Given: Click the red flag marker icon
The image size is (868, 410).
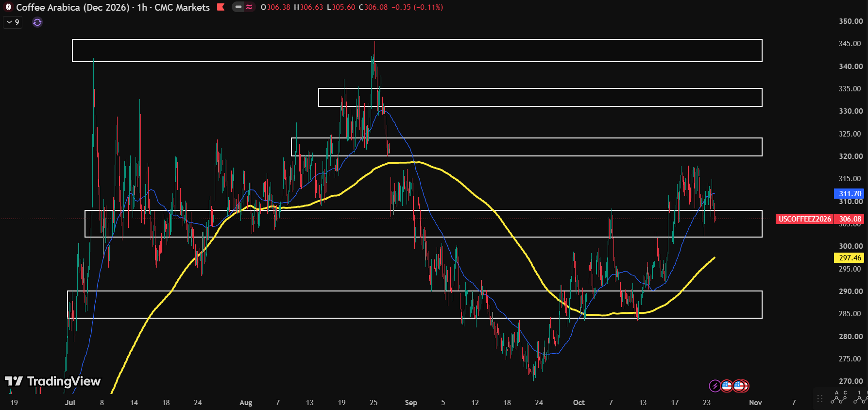Looking at the screenshot, I should pos(221,7).
